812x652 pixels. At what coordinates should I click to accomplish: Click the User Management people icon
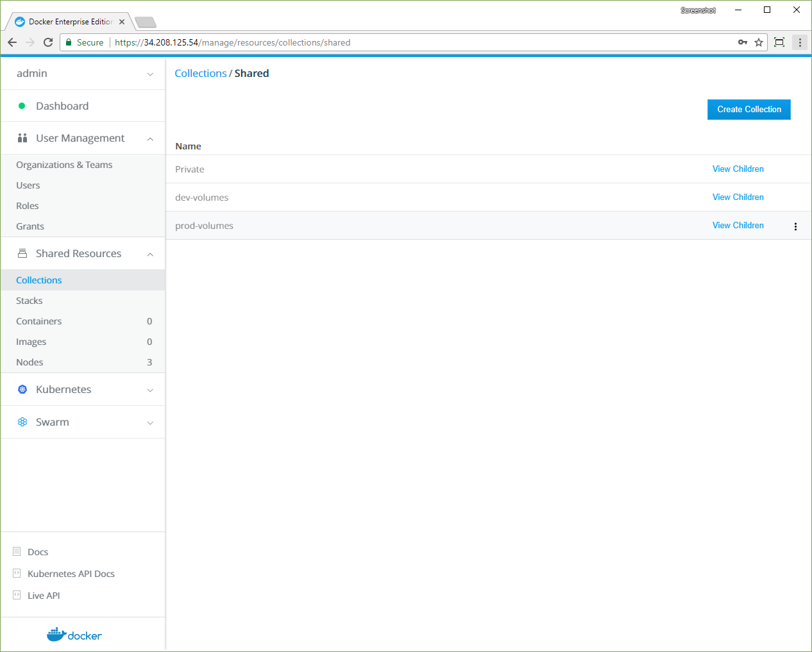tap(22, 138)
